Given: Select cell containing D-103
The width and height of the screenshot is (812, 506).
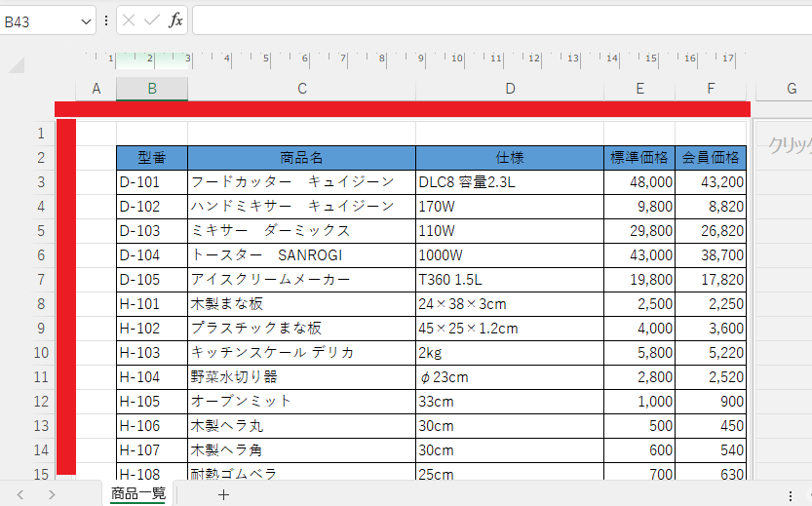Looking at the screenshot, I should coord(152,231).
